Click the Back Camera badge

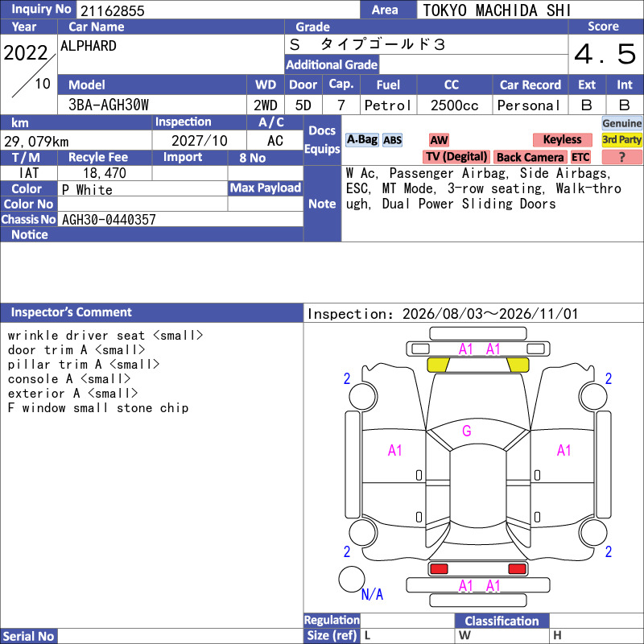tap(530, 157)
